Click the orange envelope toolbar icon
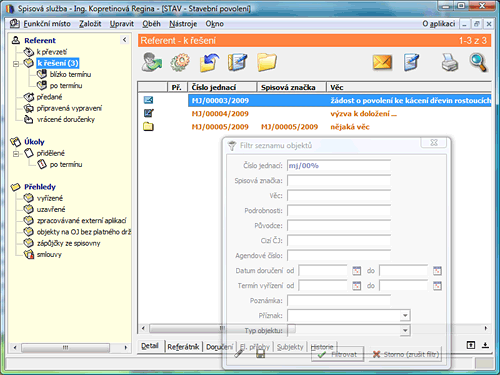The image size is (500, 375). tap(382, 62)
